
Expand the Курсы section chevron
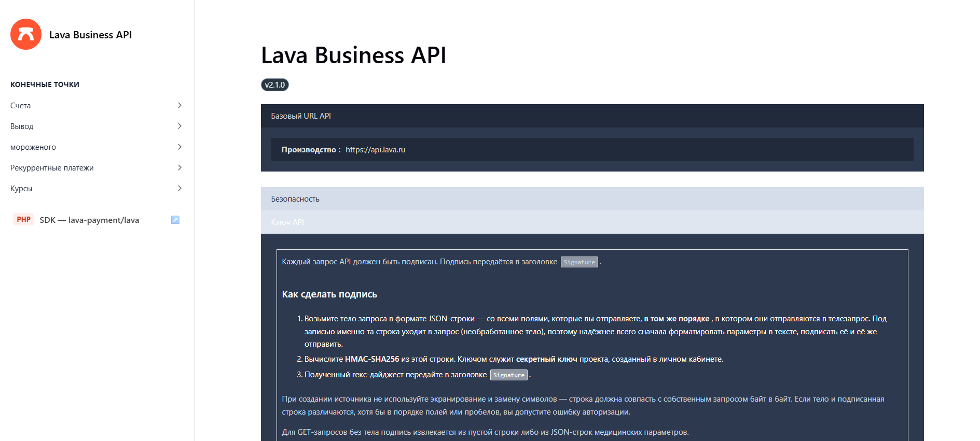point(180,188)
